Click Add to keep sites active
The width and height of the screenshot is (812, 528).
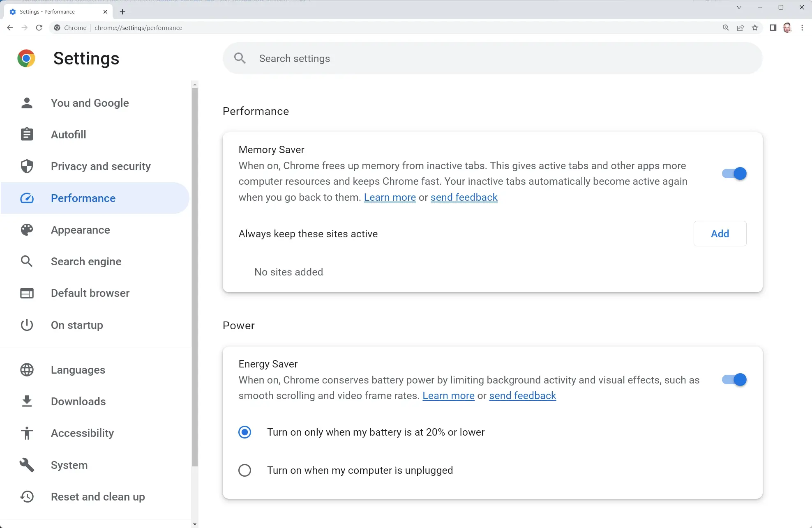720,234
